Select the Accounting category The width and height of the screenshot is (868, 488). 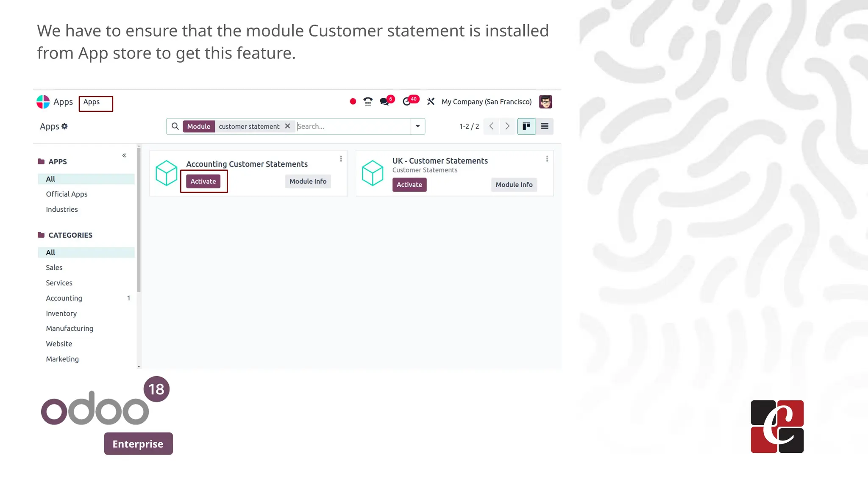64,298
